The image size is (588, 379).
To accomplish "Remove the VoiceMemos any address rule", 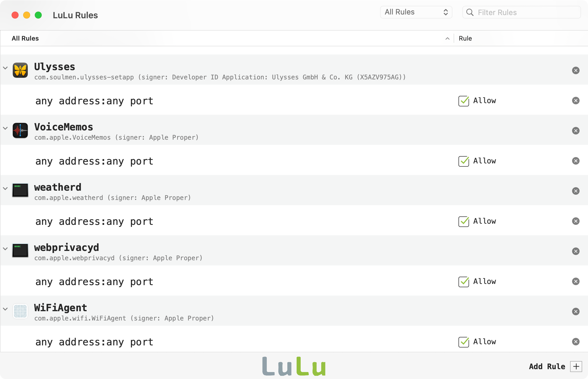I will [576, 161].
